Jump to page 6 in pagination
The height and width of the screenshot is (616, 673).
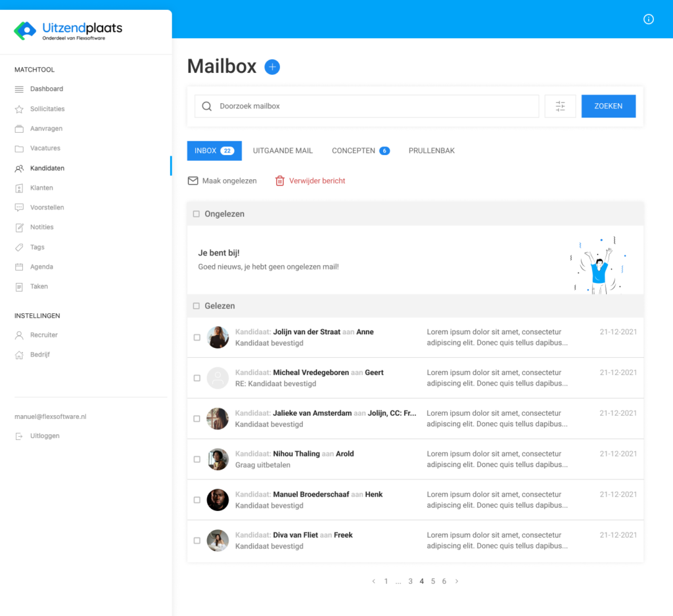pyautogui.click(x=444, y=581)
